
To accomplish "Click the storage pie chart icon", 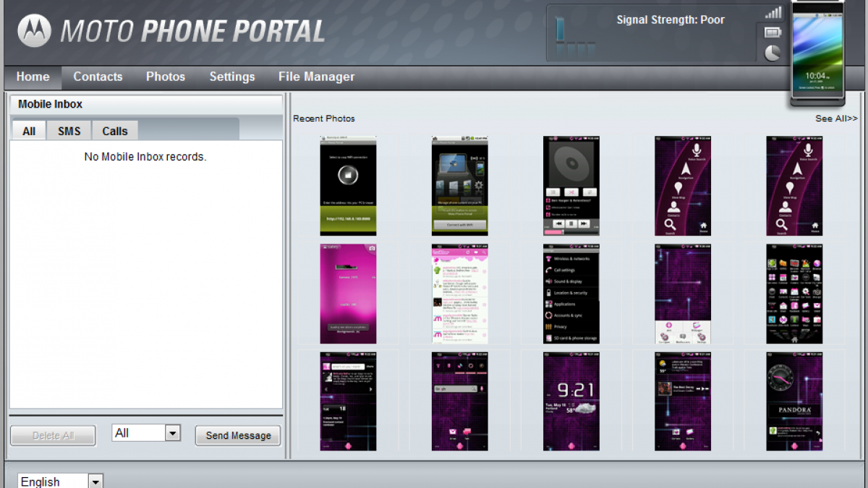I will 773,53.
